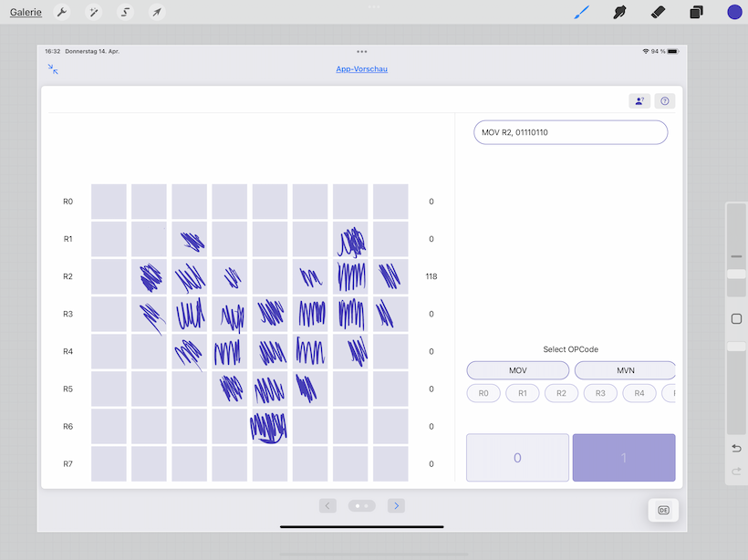Click the help question mark button
The height and width of the screenshot is (560, 748).
[x=664, y=101]
